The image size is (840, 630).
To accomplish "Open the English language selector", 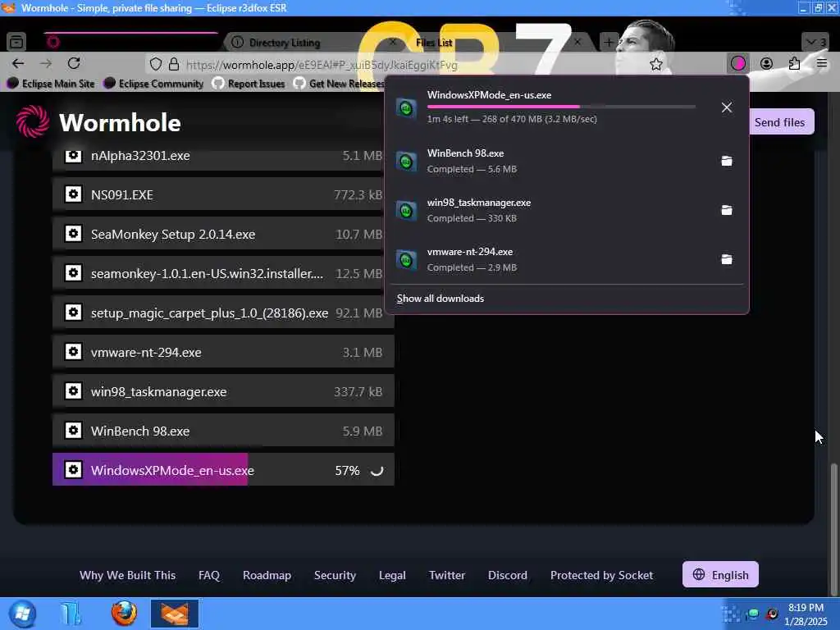I will 720,574.
